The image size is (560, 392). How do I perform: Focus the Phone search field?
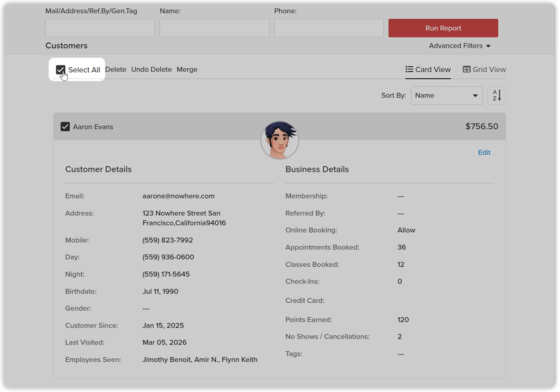329,28
